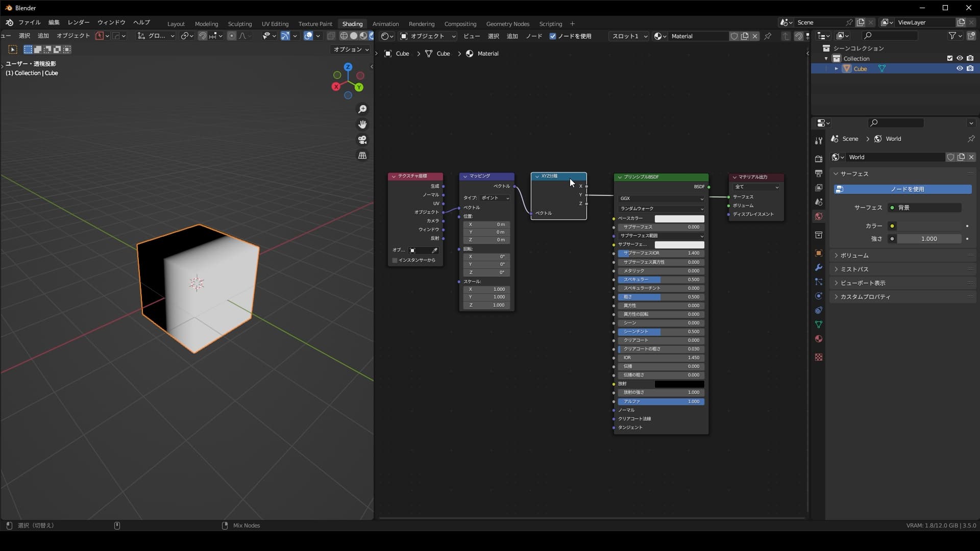Open the Render Properties tab with camera icon
Viewport: 980px width, 551px height.
click(x=818, y=158)
